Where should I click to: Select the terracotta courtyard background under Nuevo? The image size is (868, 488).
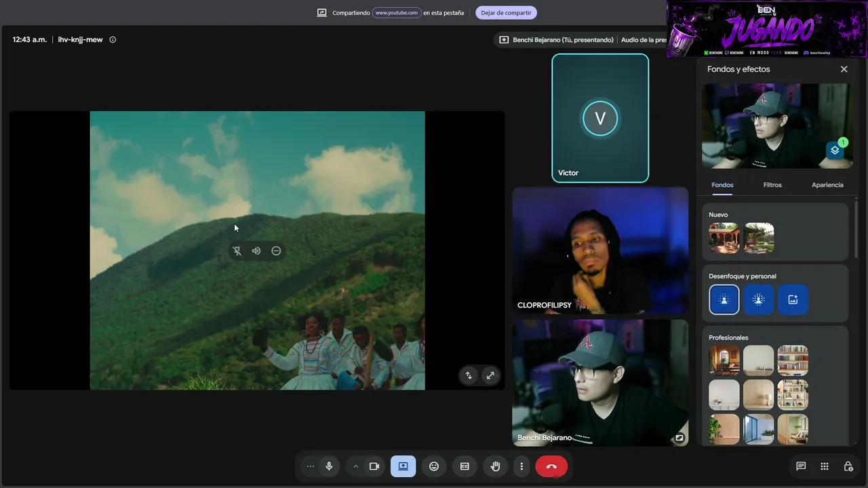click(724, 238)
